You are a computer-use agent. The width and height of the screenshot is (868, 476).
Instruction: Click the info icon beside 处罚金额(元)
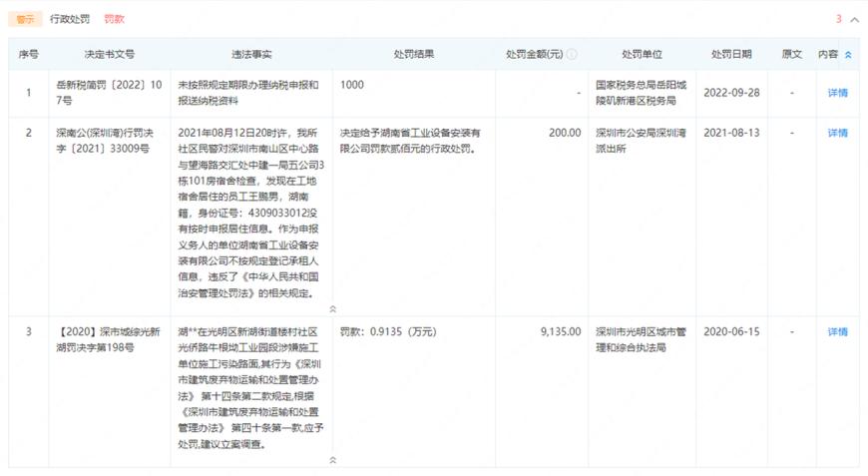(x=572, y=54)
